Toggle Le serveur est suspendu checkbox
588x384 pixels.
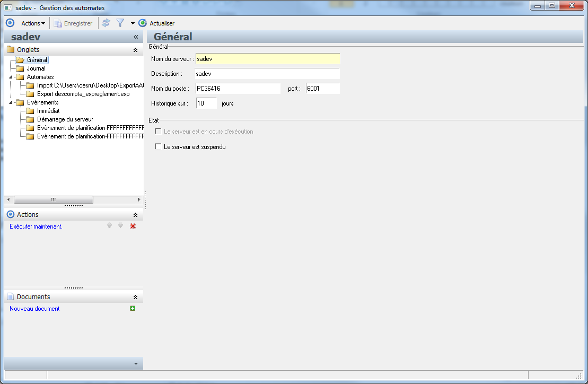(158, 146)
